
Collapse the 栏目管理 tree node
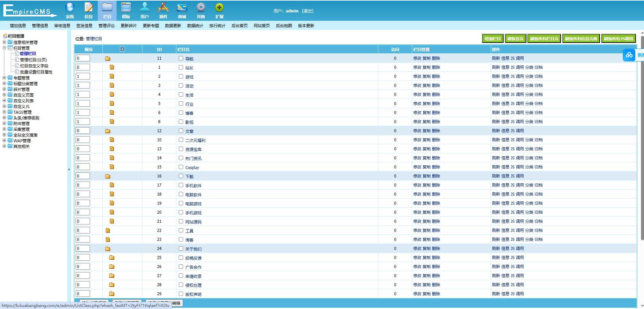tap(4, 48)
